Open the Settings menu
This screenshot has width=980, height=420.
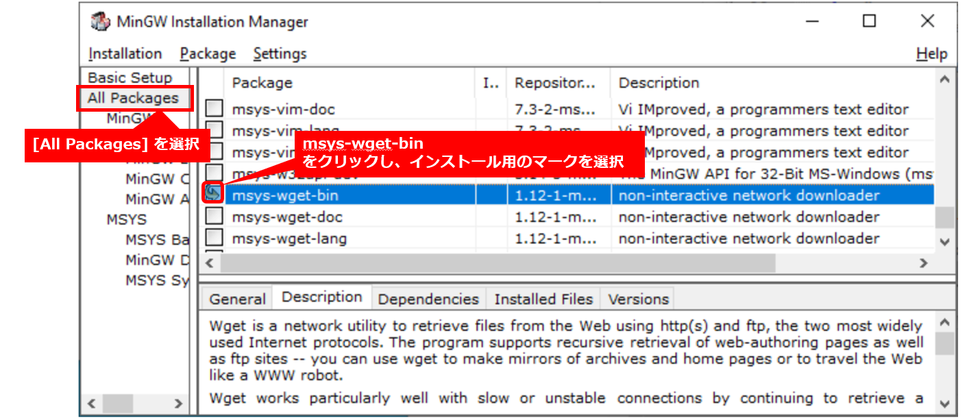tap(280, 53)
